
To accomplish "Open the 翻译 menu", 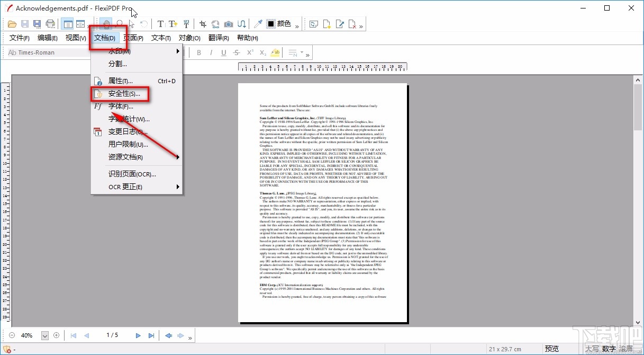I will pyautogui.click(x=219, y=38).
